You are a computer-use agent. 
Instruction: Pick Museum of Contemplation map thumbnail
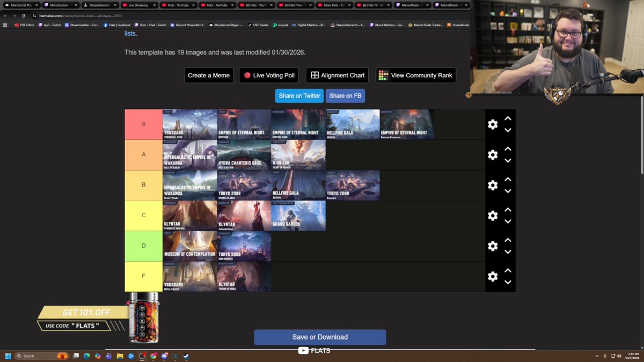190,246
